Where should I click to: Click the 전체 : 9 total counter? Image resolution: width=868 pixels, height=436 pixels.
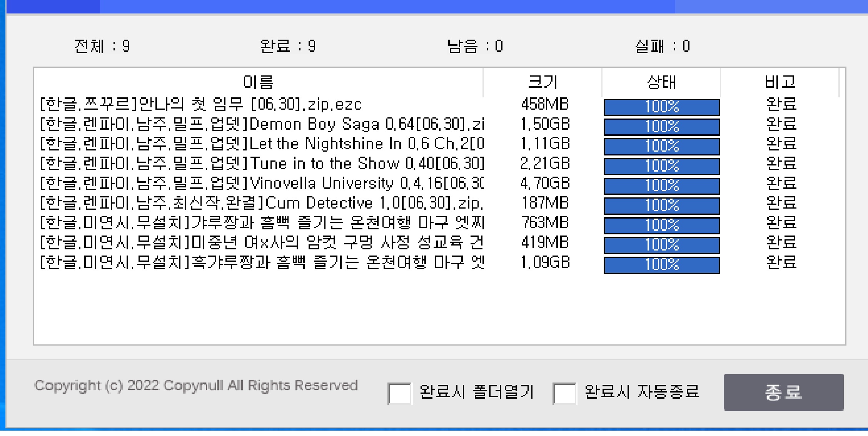(102, 46)
